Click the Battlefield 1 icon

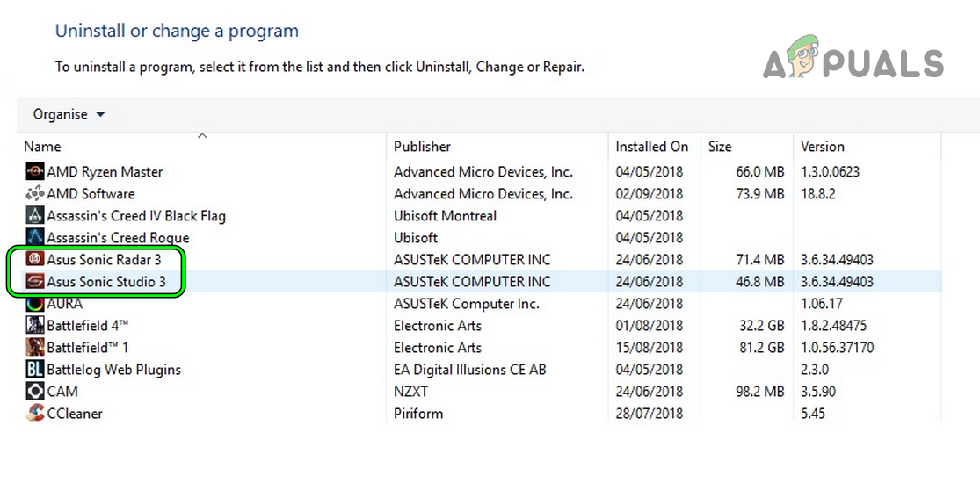[35, 348]
